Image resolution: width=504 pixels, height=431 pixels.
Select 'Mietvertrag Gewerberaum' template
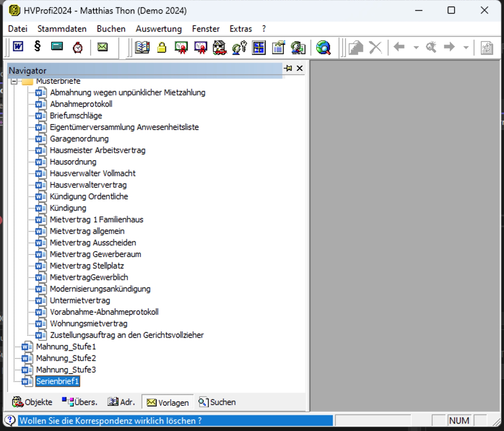click(96, 254)
